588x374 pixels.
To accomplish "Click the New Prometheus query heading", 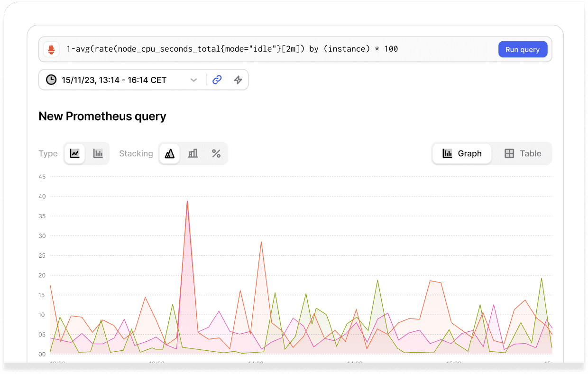I will click(x=102, y=116).
